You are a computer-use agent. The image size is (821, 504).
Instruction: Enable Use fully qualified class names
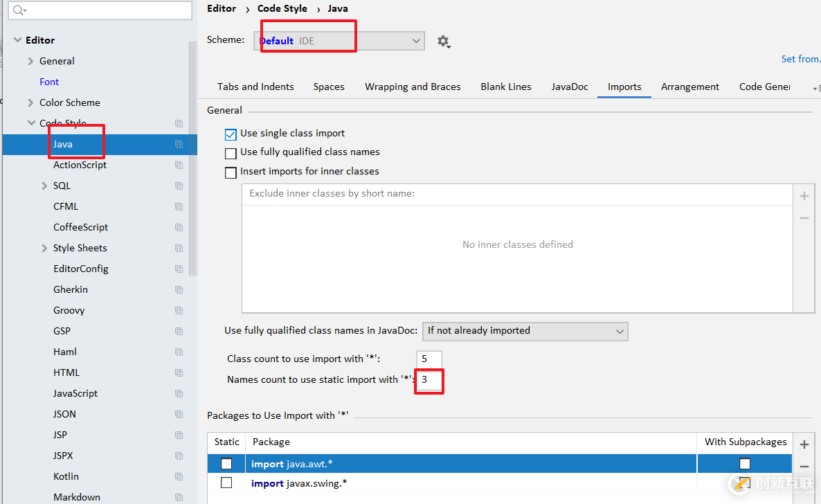(231, 154)
